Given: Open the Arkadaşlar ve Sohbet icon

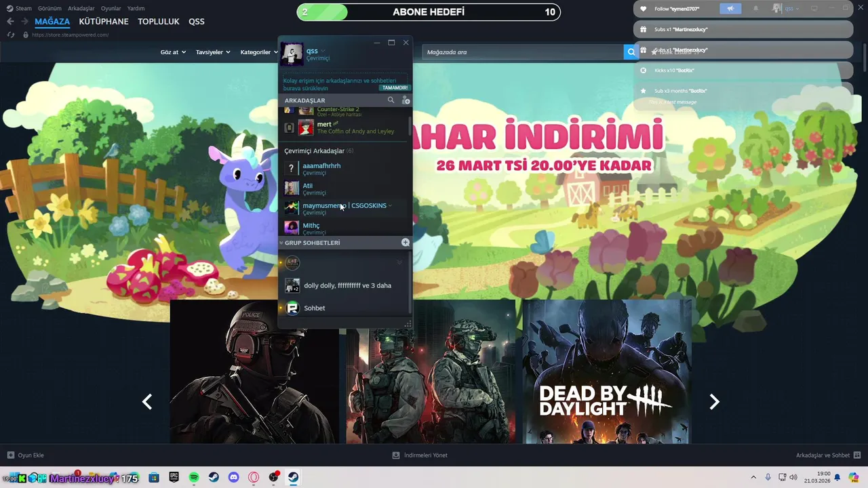Looking at the screenshot, I should click(x=857, y=455).
